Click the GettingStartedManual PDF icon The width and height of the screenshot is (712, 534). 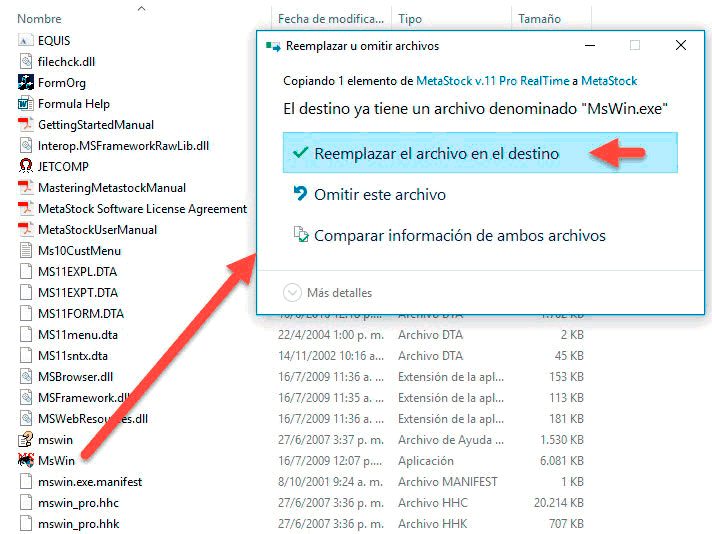(x=26, y=125)
